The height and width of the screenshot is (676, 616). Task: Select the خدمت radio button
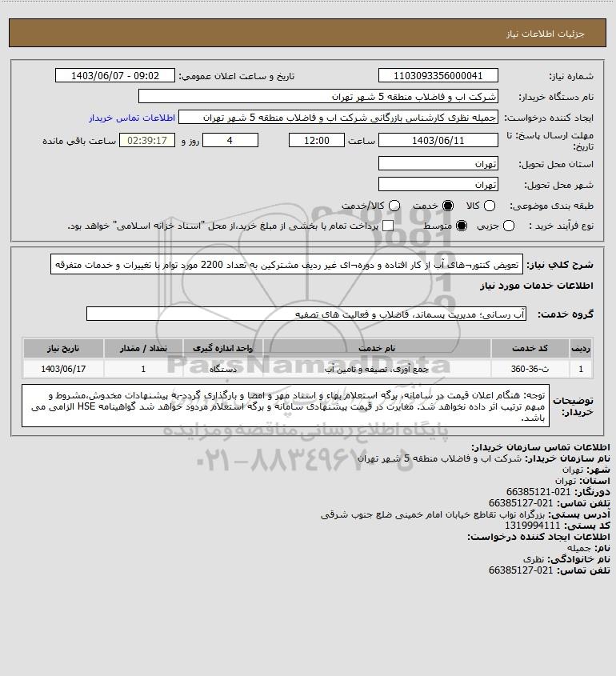(448, 206)
